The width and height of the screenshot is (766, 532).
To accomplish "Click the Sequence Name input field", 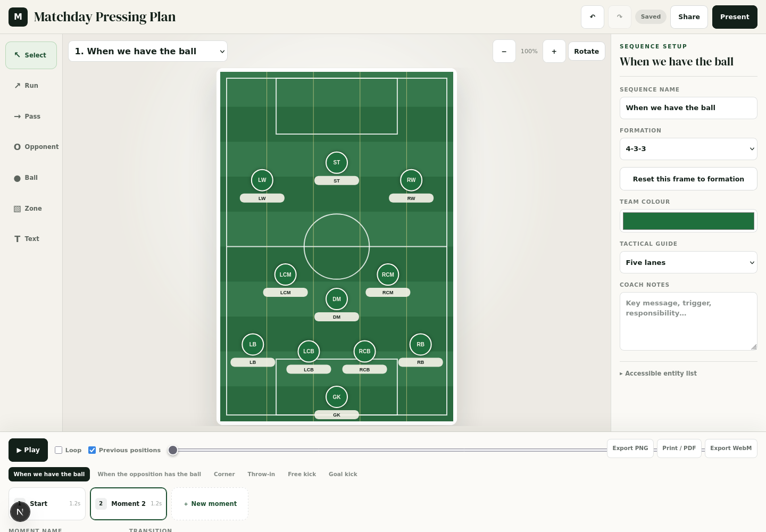I will (x=688, y=108).
